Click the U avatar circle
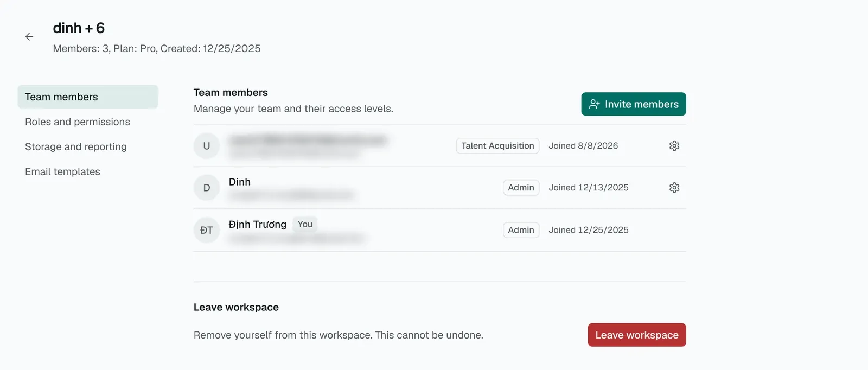Screen dimensions: 868x370 [207, 146]
